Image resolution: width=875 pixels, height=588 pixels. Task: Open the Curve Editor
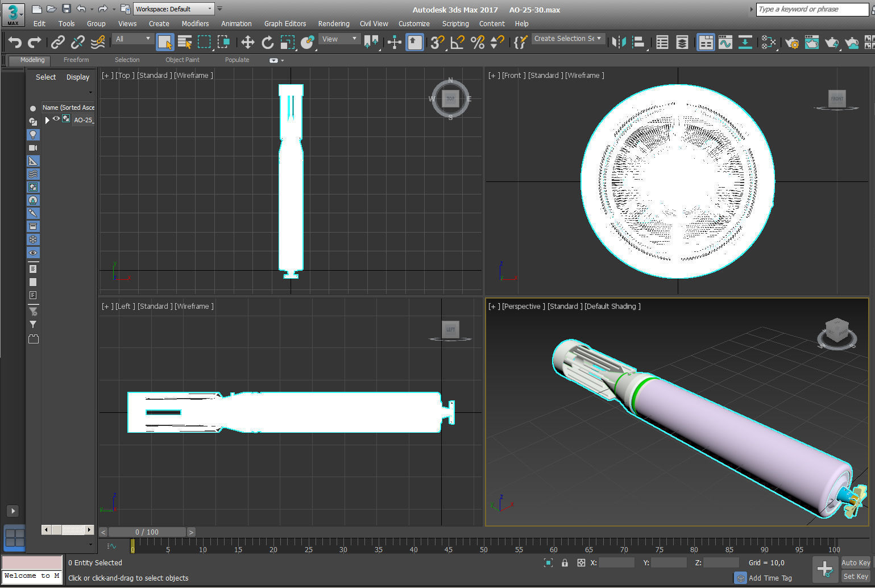725,42
